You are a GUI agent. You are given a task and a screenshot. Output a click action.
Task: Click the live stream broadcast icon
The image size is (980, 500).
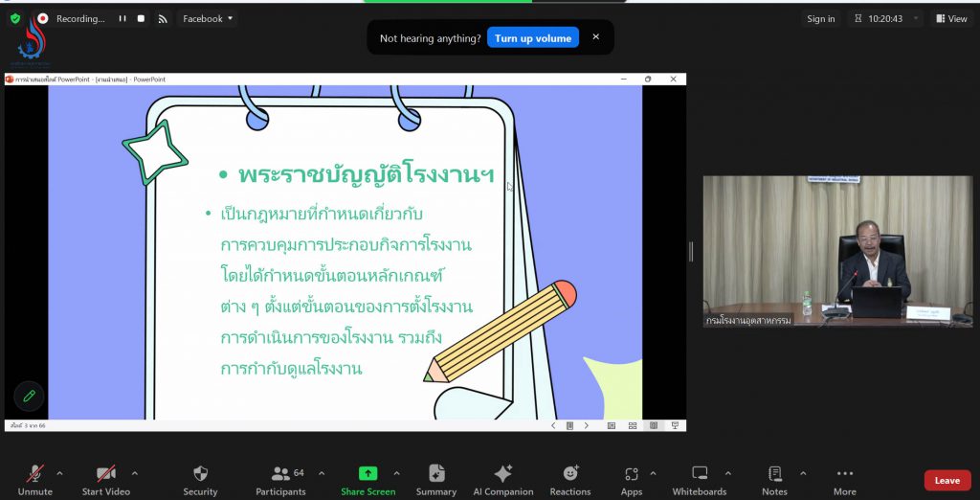163,19
